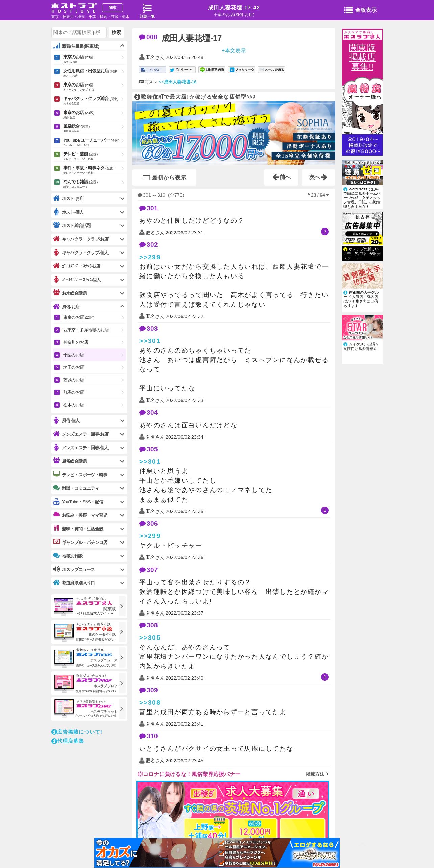Open the page selector 23 / 64

click(317, 195)
